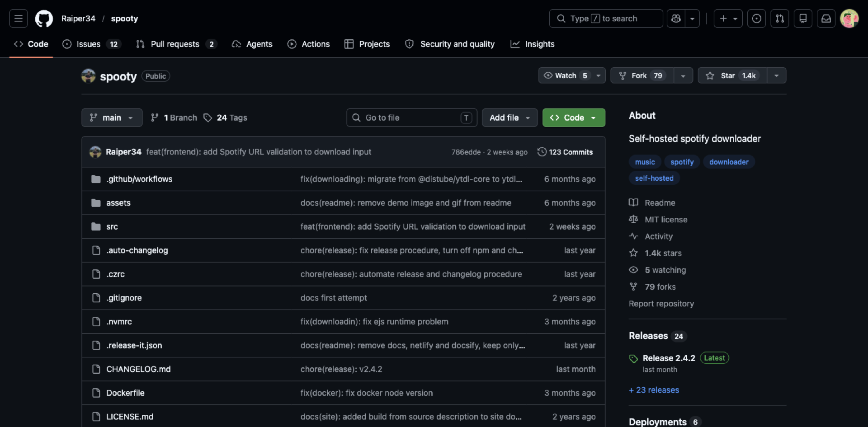The width and height of the screenshot is (868, 427).
Task: Click the tags icon next to 24 Tags
Action: tap(208, 117)
